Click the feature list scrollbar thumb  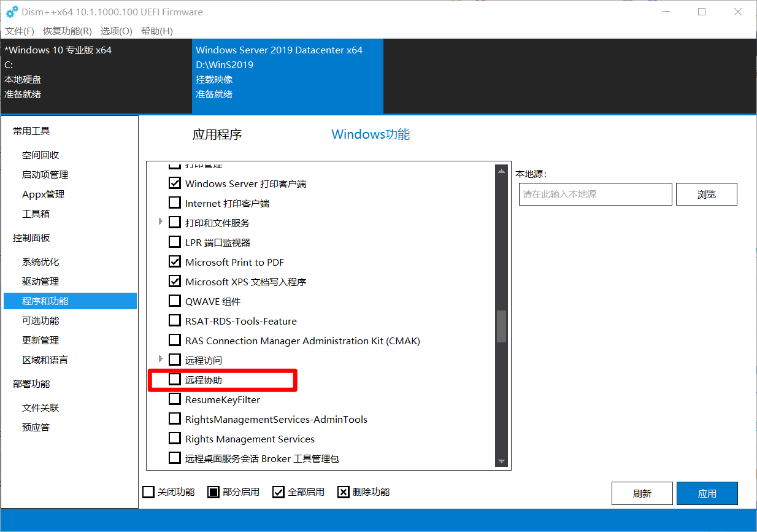[x=501, y=326]
